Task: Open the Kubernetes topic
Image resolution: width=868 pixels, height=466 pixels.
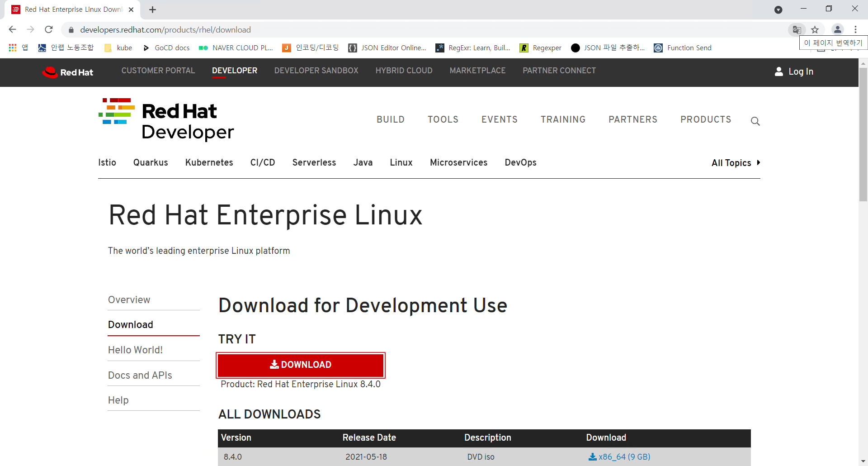Action: click(x=209, y=162)
